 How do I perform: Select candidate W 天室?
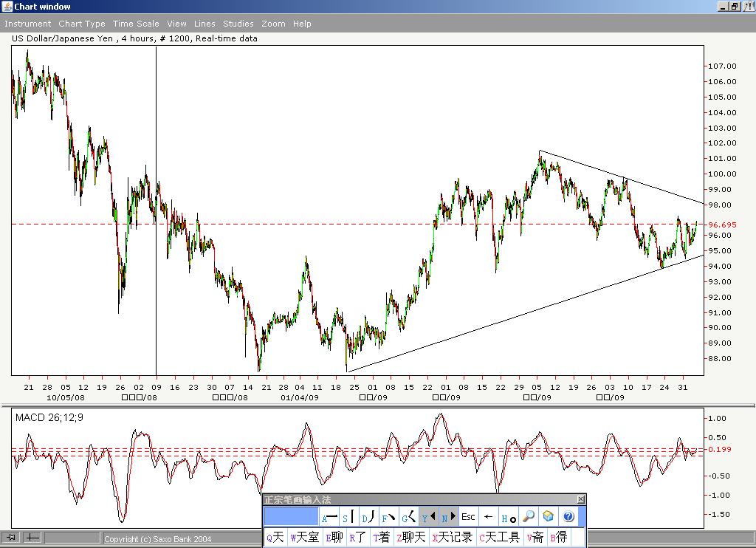click(x=305, y=538)
